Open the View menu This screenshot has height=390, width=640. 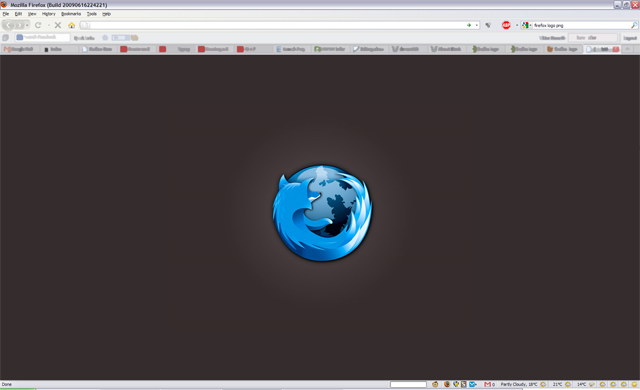[x=32, y=14]
